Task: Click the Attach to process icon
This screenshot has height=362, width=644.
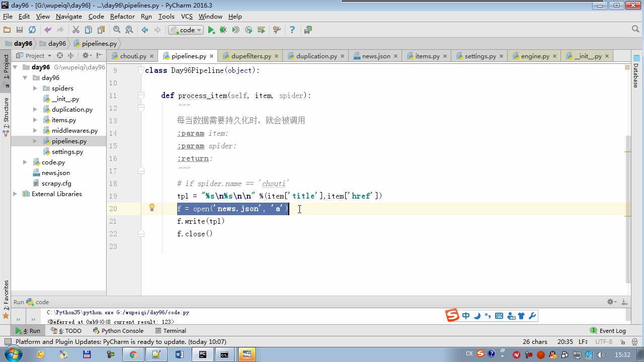Action: [x=261, y=30]
